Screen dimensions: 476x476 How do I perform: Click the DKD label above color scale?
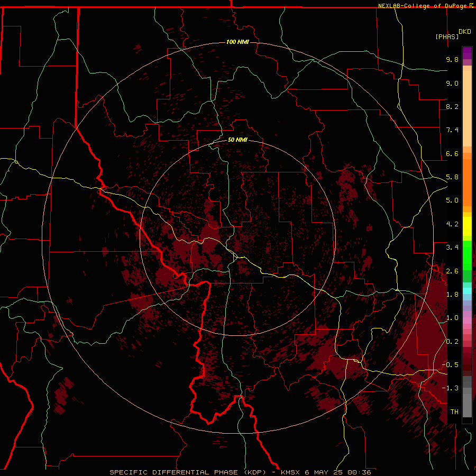click(x=465, y=32)
